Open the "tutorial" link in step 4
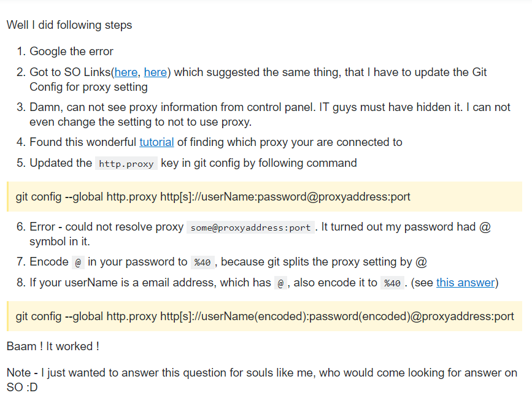Screen dimensions: 532x406 tap(156, 142)
